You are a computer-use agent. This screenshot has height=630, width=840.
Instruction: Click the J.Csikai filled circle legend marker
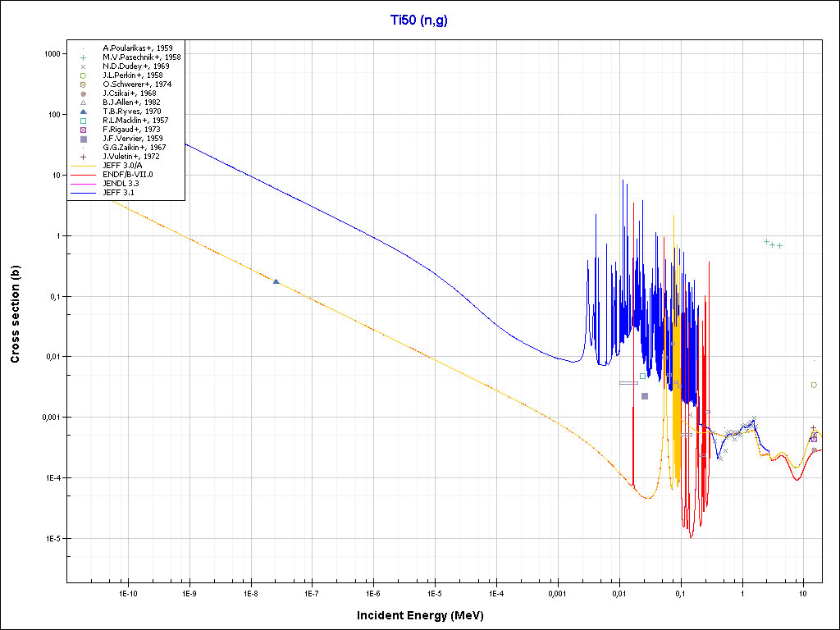coord(84,94)
